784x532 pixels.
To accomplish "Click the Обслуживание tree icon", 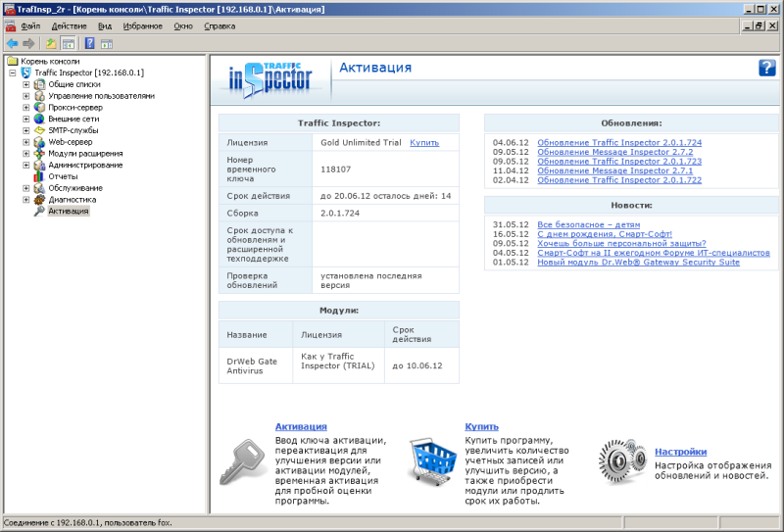I will tap(39, 188).
